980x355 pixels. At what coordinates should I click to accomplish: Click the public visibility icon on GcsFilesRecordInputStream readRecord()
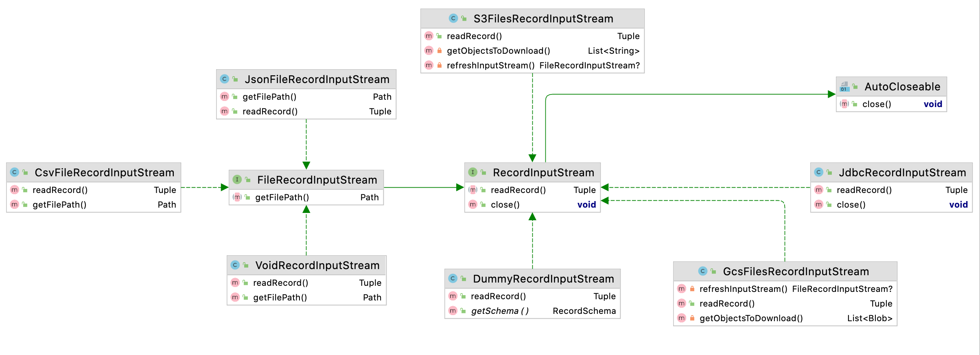pos(692,303)
